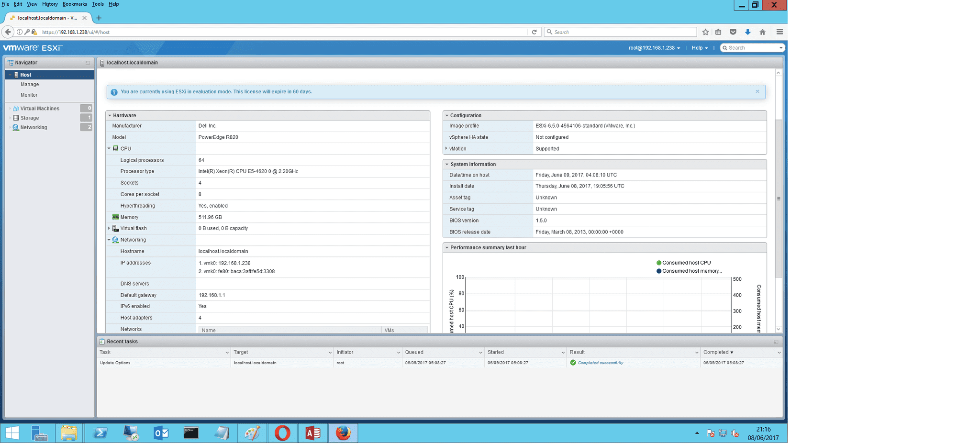Viewport: 980px width, 444px height.
Task: Open Firefox downloads arrow icon
Action: 747,32
